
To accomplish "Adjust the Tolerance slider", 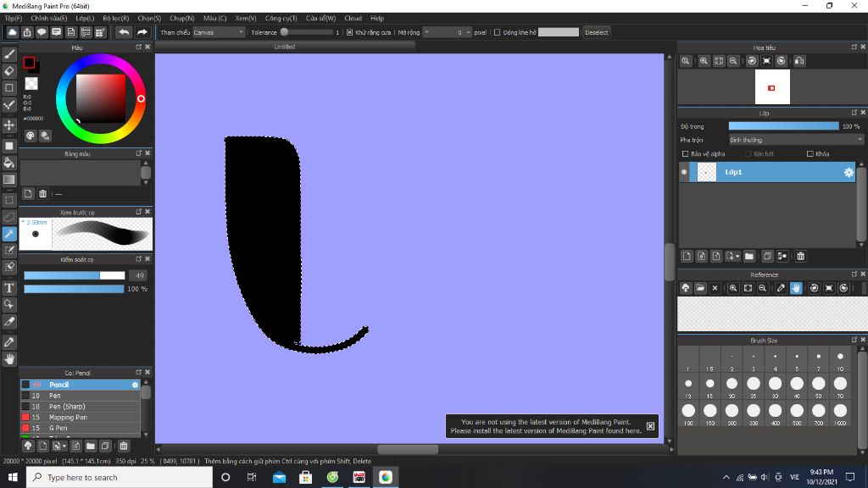I will (x=307, y=33).
